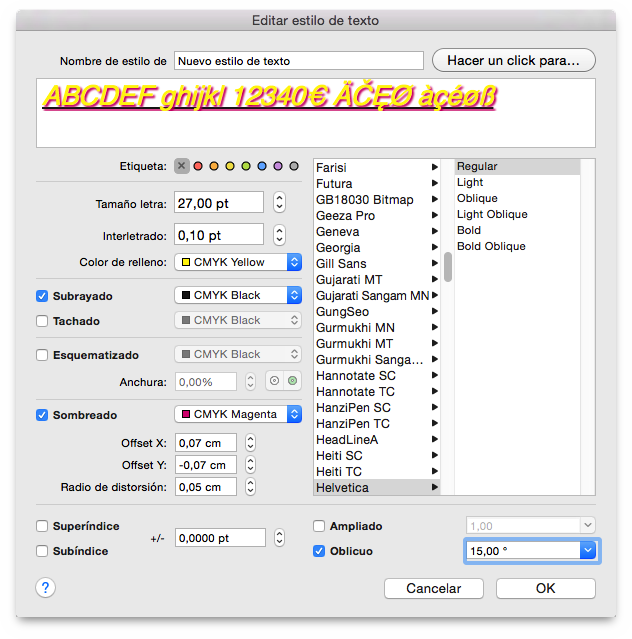632x639 pixels.
Task: Disable the Subrayado checkbox
Action: click(42, 296)
